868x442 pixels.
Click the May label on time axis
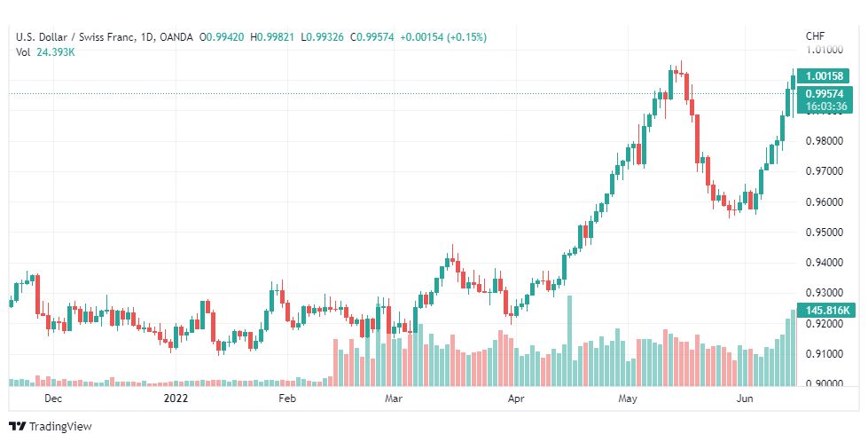tap(628, 399)
